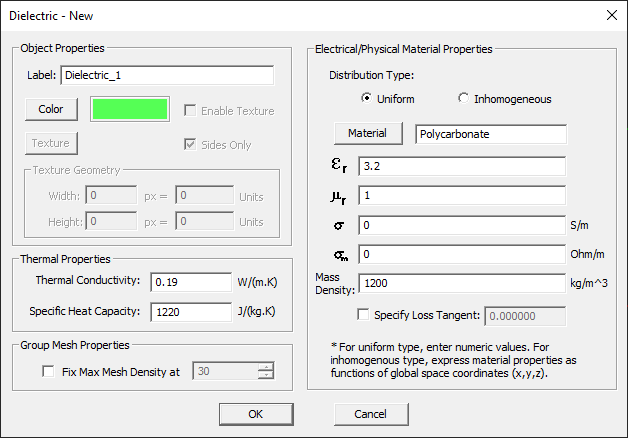Edit the Thermal Conductivity value
This screenshot has height=438, width=628.
tap(191, 281)
